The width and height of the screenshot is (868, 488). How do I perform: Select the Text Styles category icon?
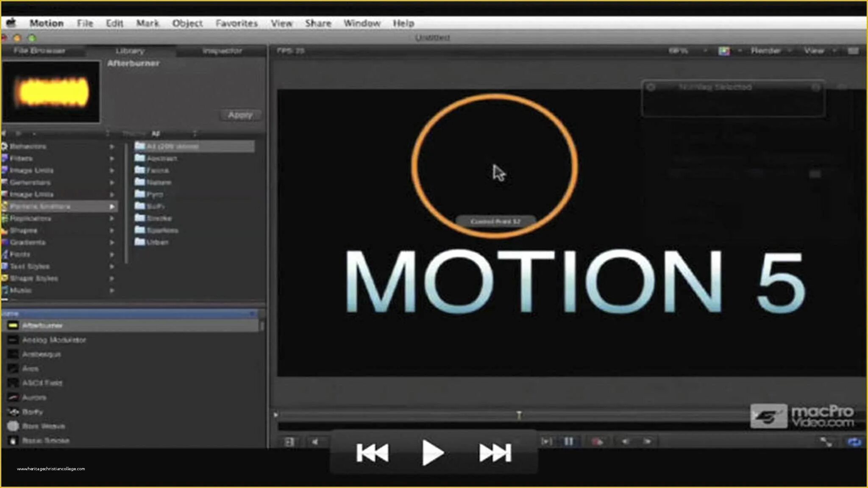point(4,266)
